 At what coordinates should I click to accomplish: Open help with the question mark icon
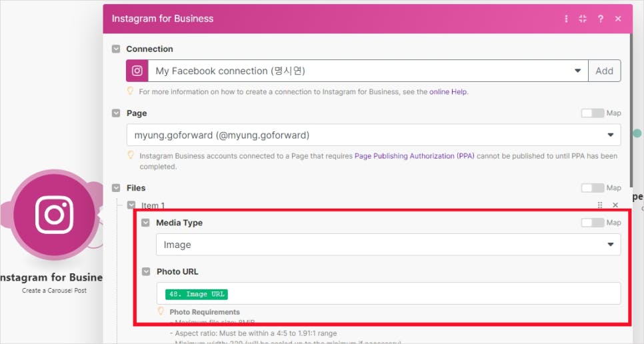[x=601, y=19]
